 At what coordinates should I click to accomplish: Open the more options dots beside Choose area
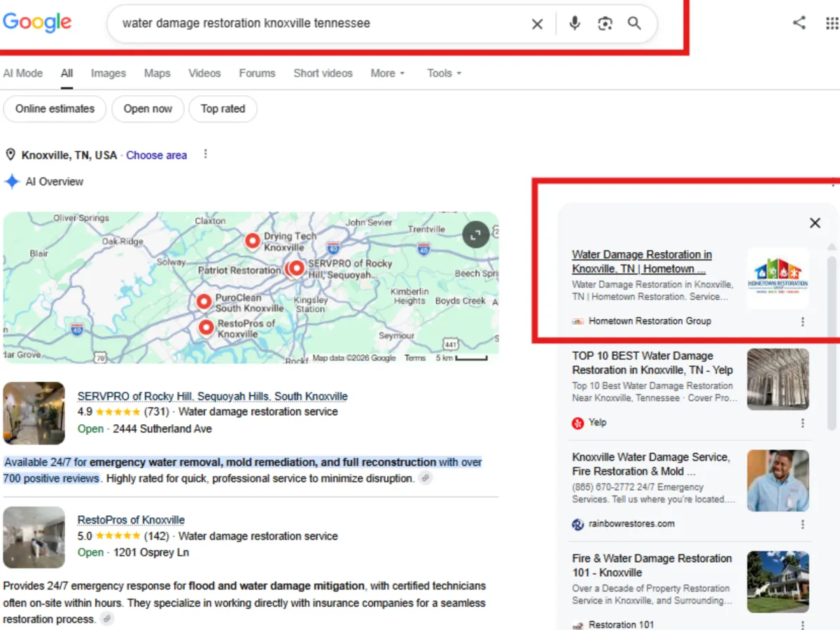[205, 154]
